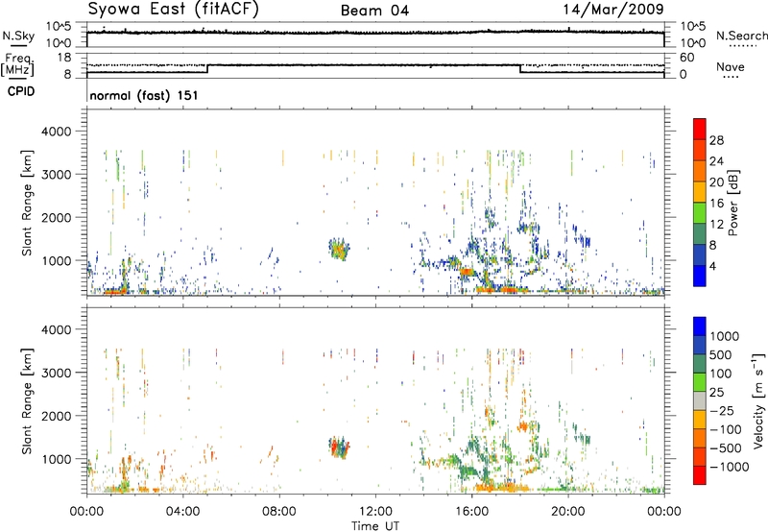
Task: Click the 'Beam 04' label
Action: (x=374, y=11)
